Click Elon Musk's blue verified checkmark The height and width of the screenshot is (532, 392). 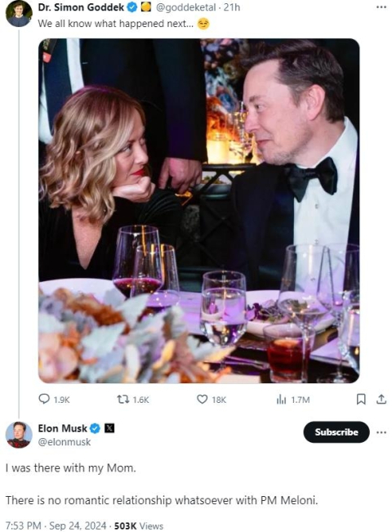pos(95,428)
